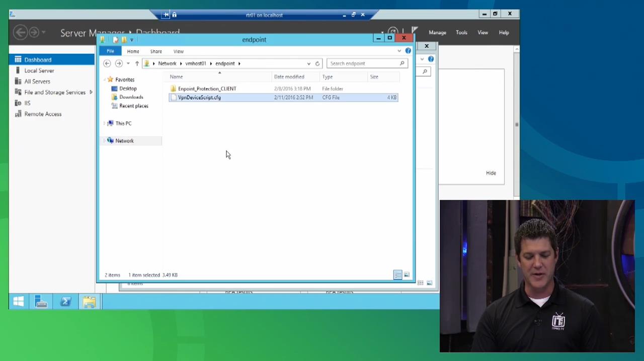
Task: Open Local Server in Server Manager
Action: [x=39, y=71]
